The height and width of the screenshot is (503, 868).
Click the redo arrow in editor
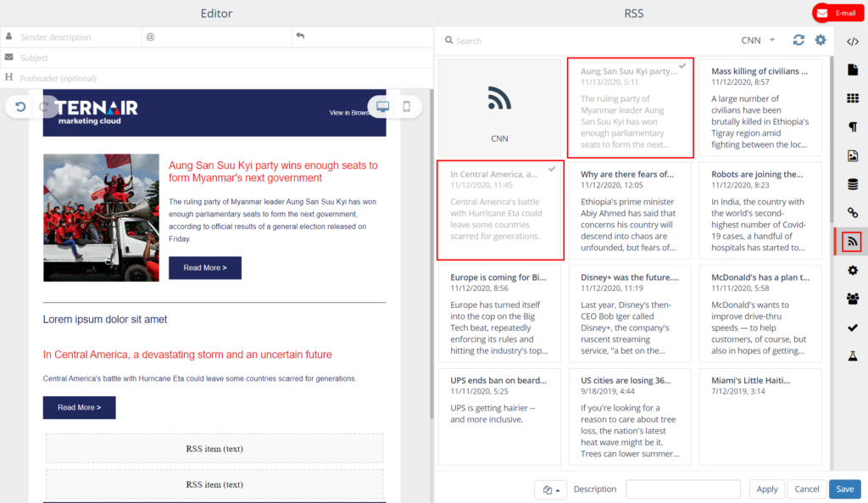pyautogui.click(x=44, y=106)
